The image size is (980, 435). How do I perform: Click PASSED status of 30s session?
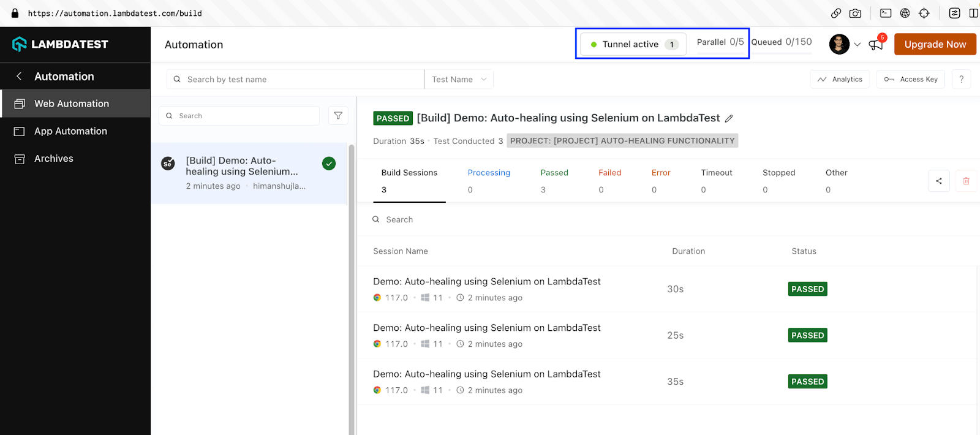(808, 289)
